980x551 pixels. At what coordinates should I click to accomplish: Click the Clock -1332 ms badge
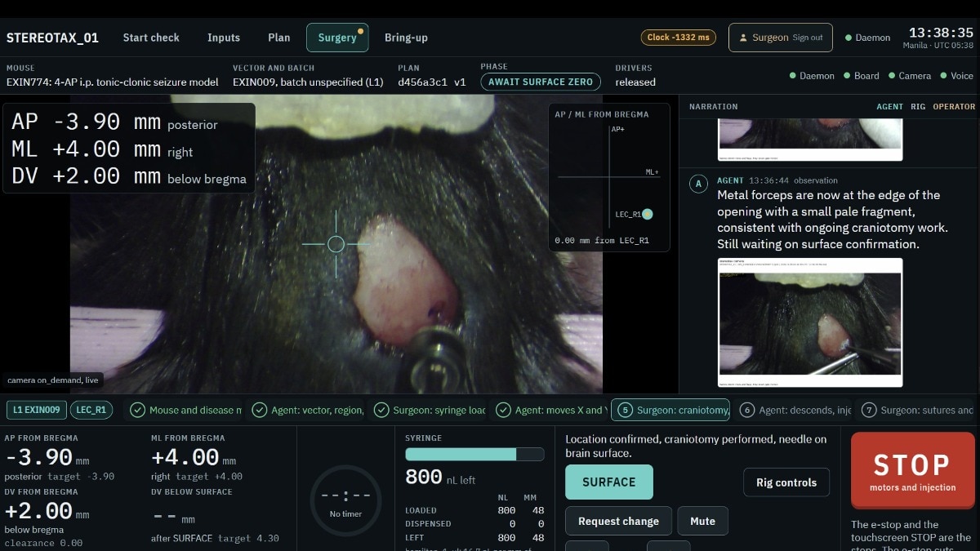point(678,38)
